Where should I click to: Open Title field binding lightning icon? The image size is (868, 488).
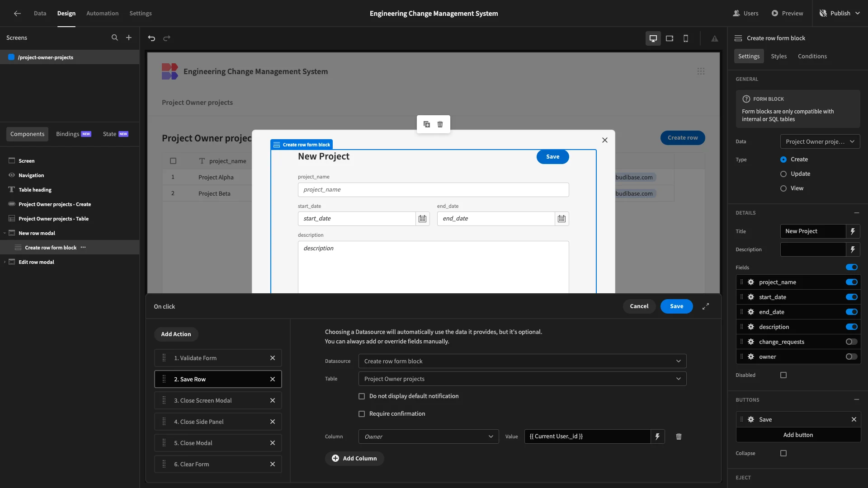(853, 231)
